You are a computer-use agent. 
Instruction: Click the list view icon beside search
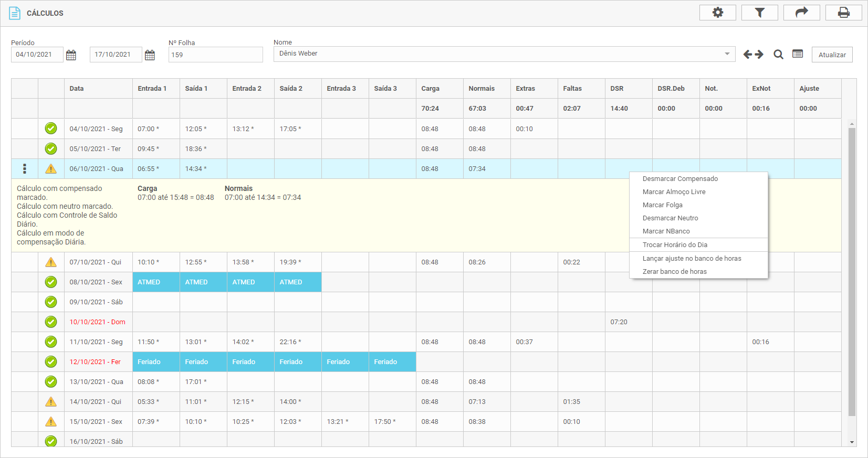pos(798,54)
